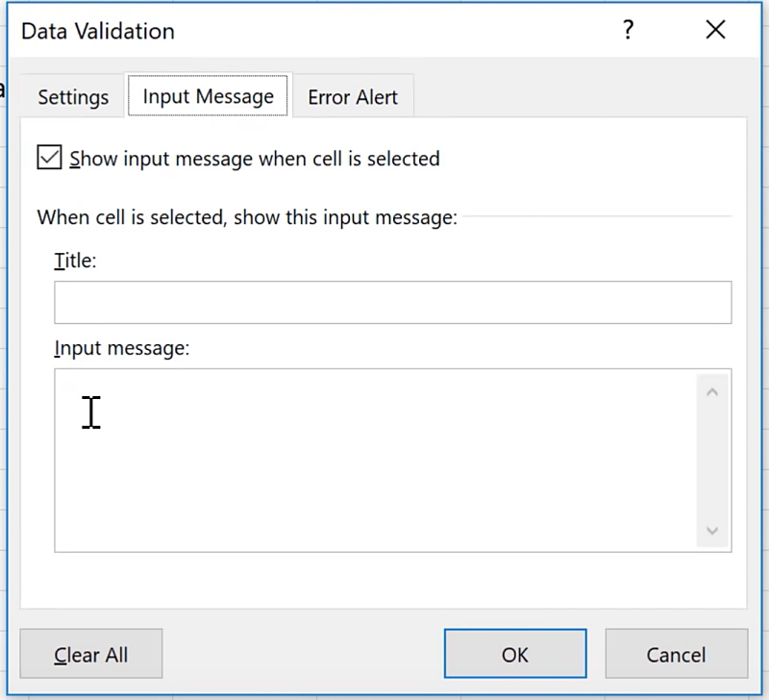Close the Data Validation dialog
The height and width of the screenshot is (700, 769).
[x=715, y=31]
